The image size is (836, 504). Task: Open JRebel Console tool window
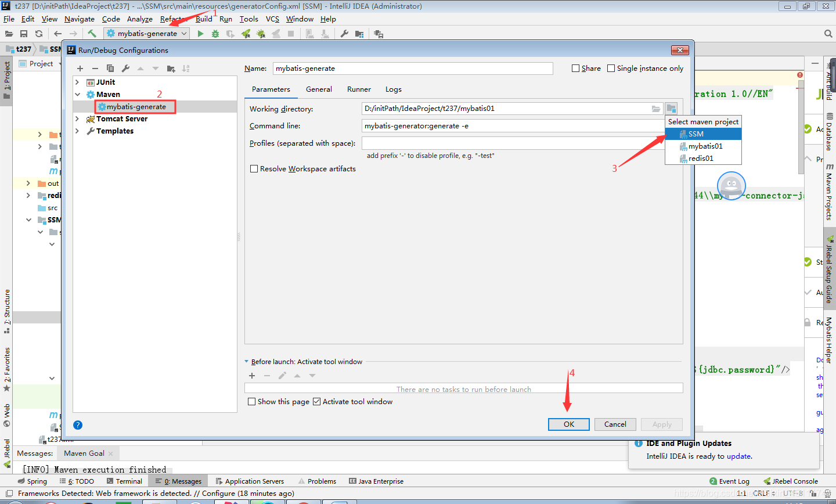tap(791, 481)
